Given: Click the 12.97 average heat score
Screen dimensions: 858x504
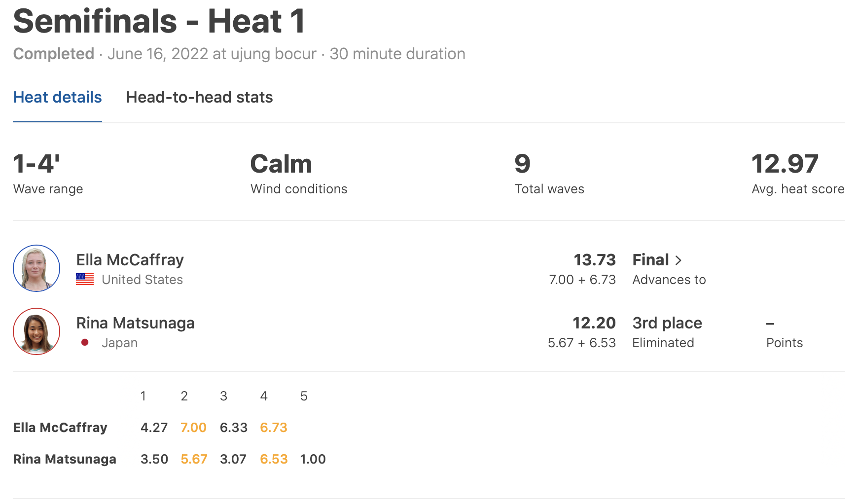Looking at the screenshot, I should pos(785,164).
